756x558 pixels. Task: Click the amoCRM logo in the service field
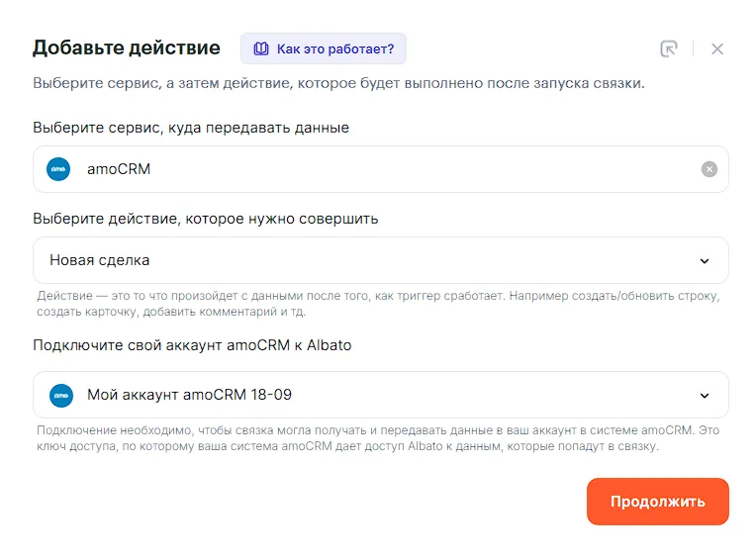click(x=59, y=169)
